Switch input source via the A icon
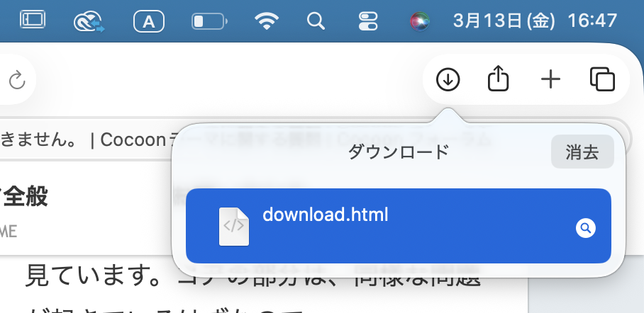Viewport: 644px width, 313px height. coord(149,21)
